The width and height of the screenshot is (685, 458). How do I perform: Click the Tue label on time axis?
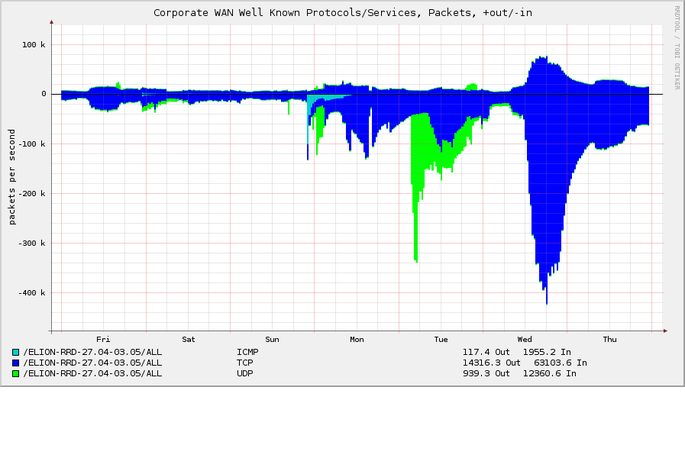point(441,340)
